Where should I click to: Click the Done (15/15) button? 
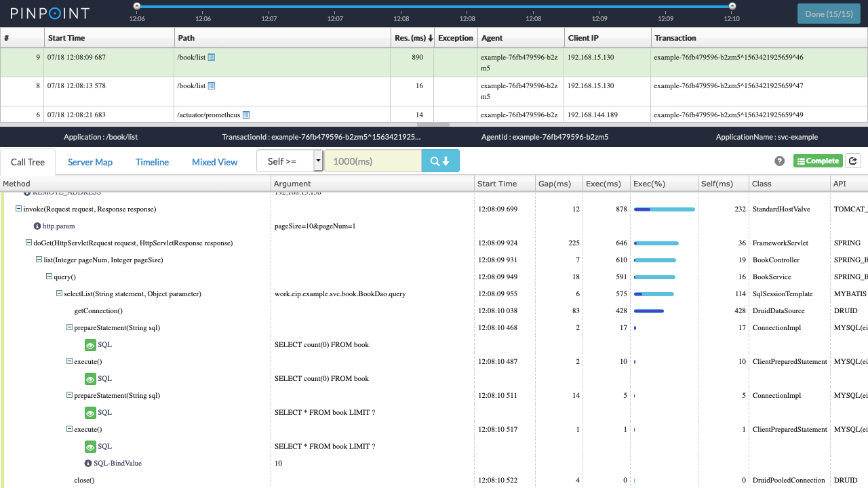828,14
